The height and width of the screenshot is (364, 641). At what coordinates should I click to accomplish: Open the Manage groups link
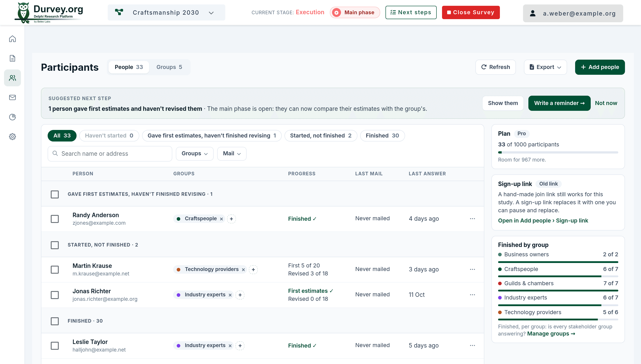point(551,334)
